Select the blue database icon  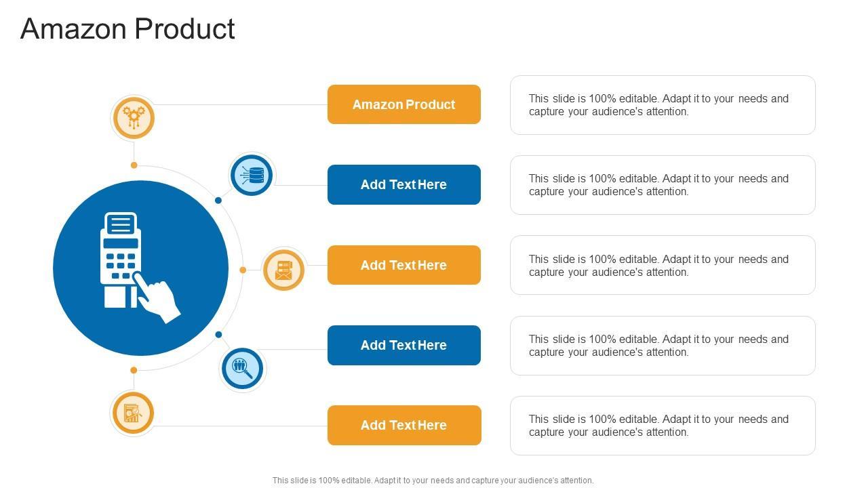[x=252, y=175]
